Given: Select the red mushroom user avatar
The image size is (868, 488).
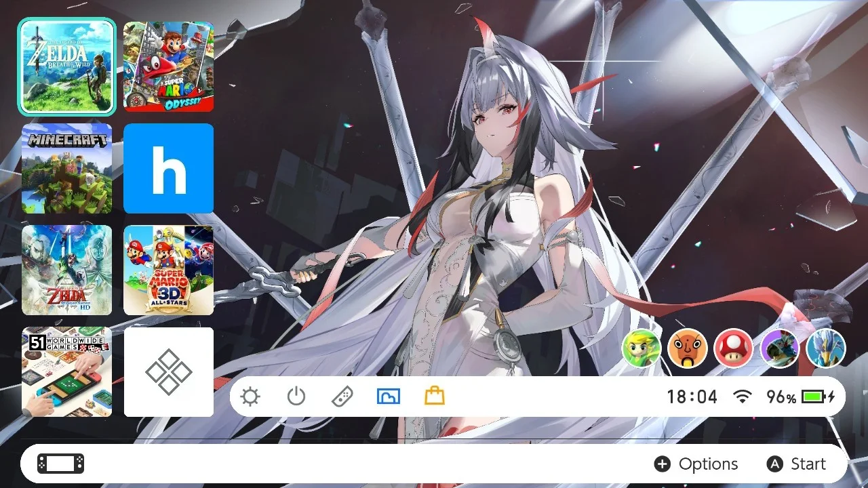Looking at the screenshot, I should pyautogui.click(x=734, y=349).
